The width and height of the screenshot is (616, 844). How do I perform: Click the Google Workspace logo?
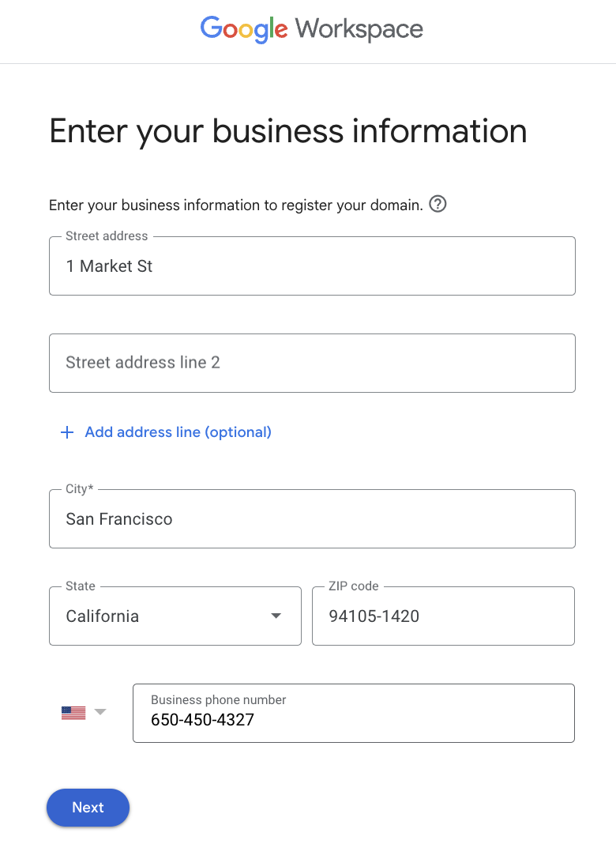point(311,30)
